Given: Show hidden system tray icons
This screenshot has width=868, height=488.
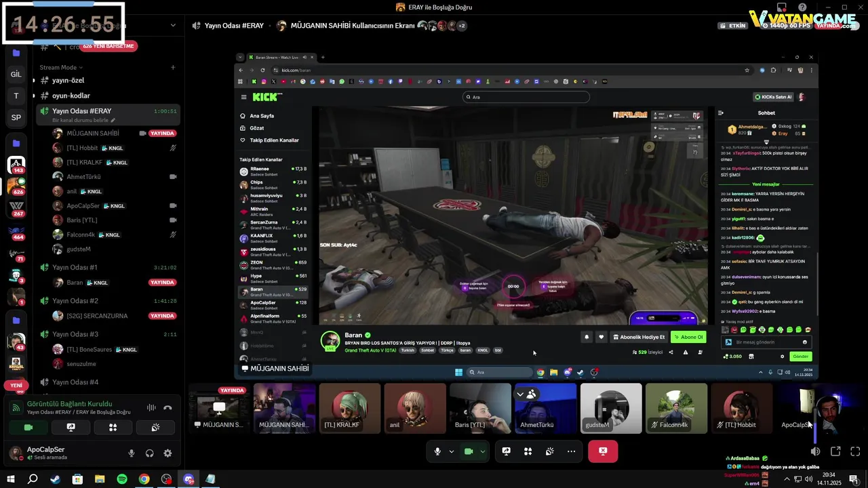Looking at the screenshot, I should (787, 479).
